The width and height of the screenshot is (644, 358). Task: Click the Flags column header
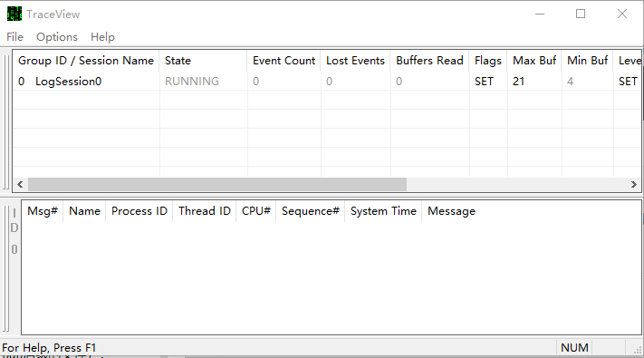488,61
